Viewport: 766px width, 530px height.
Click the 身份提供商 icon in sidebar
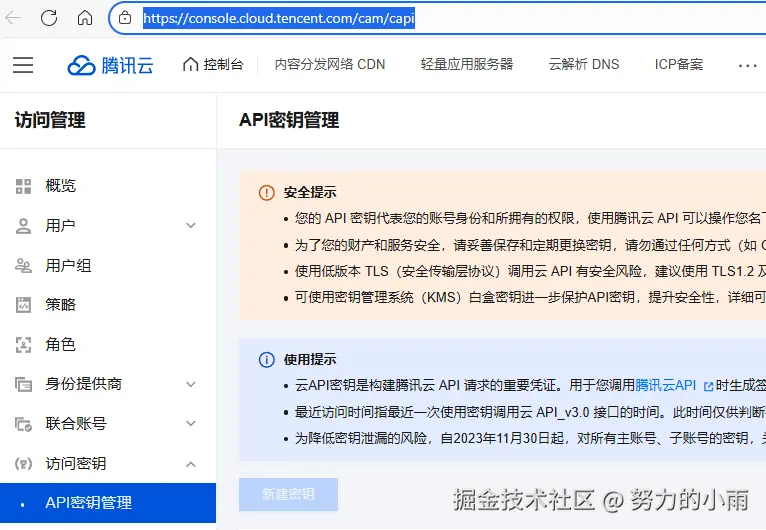[x=23, y=384]
